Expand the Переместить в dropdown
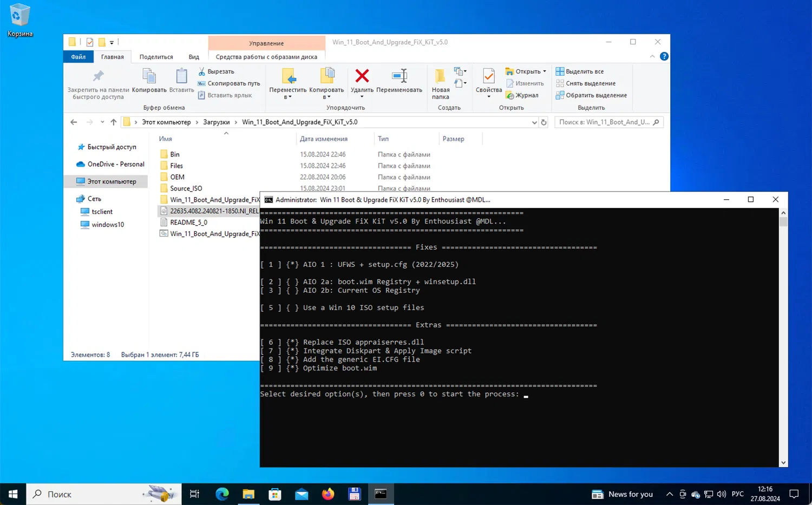Image resolution: width=812 pixels, height=505 pixels. [x=287, y=97]
